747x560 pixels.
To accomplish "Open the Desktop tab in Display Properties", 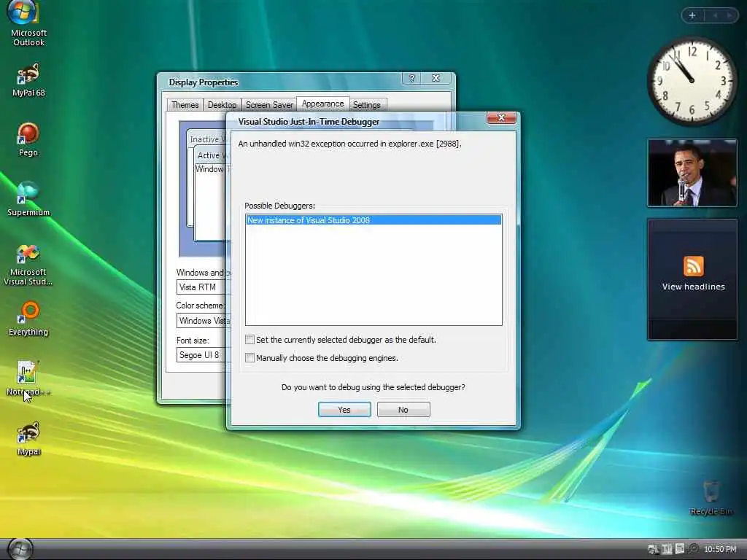I will (x=222, y=105).
